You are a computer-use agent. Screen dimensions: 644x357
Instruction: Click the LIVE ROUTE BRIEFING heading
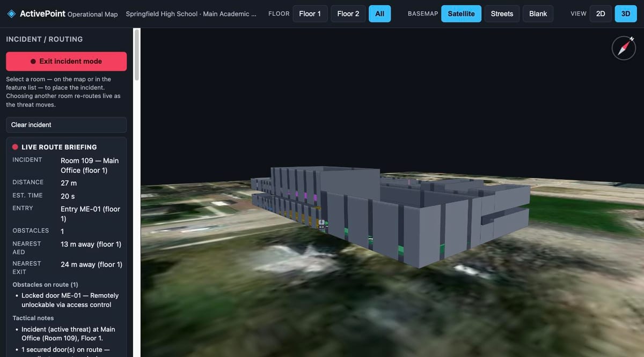59,147
